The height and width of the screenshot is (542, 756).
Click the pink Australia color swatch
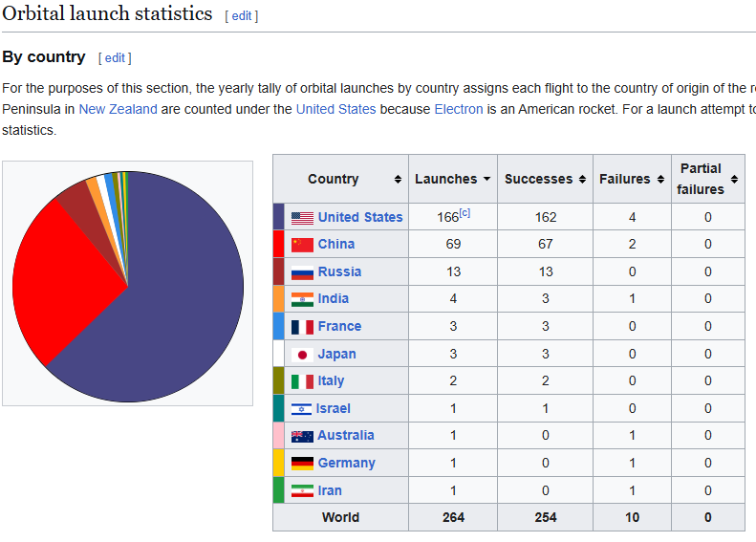(x=279, y=436)
